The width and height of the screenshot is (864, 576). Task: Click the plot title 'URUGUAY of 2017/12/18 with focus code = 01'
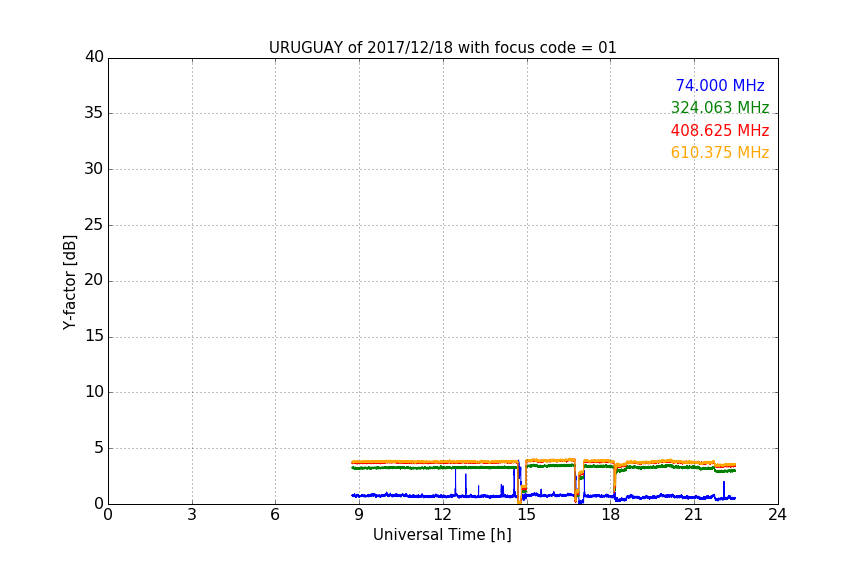point(442,48)
